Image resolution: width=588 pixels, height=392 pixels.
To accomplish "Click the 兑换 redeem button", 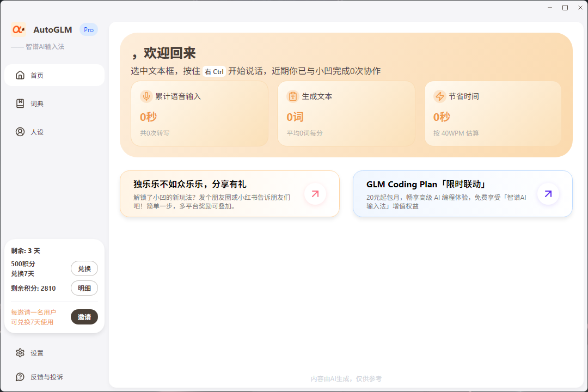I will (84, 268).
